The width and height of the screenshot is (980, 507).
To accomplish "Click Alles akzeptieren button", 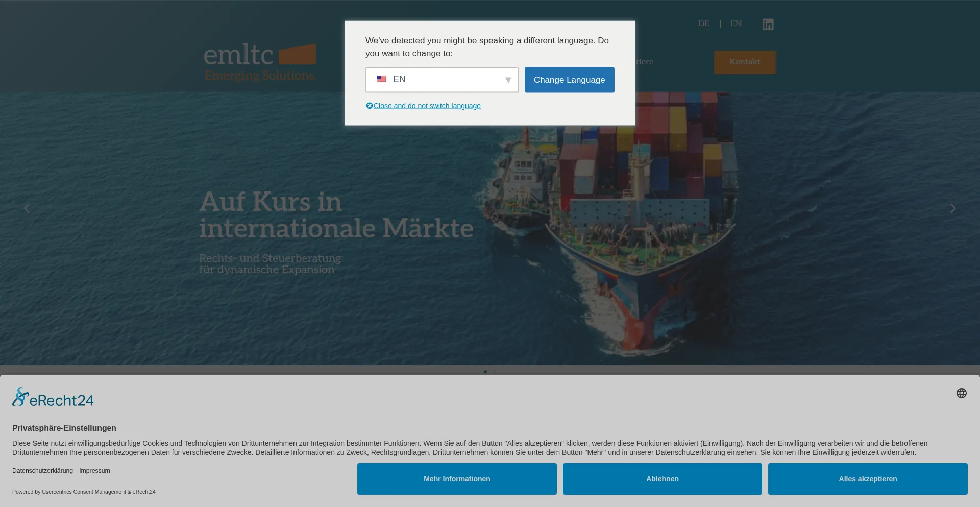I will (x=867, y=479).
